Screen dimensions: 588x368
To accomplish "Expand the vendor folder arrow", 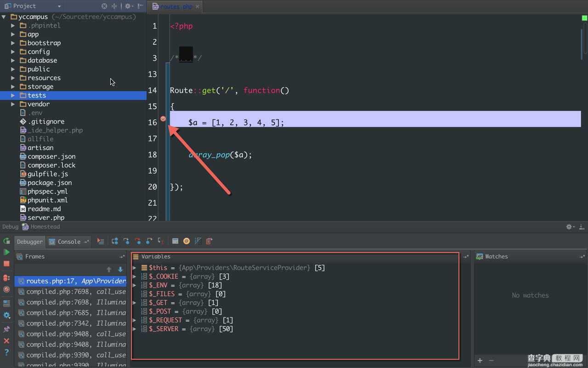I will [x=13, y=104].
